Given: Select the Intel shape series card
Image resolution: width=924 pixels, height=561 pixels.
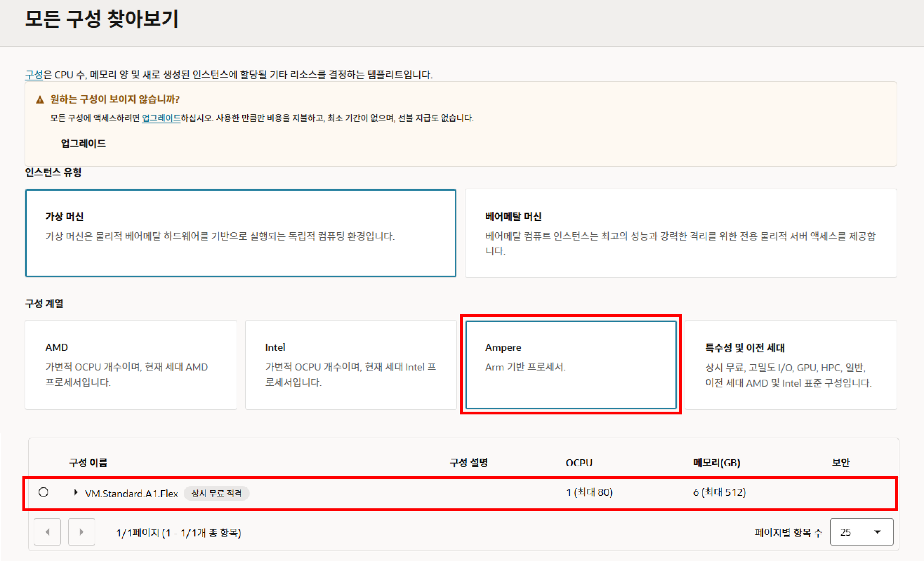Looking at the screenshot, I should pos(351,365).
